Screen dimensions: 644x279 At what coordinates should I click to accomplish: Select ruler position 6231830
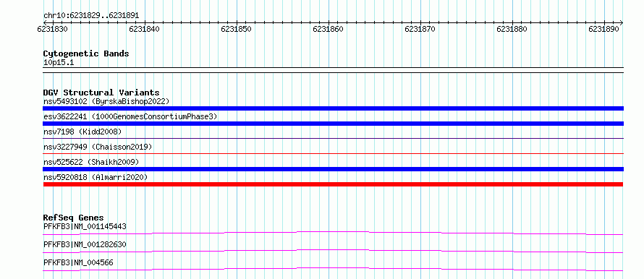point(52,29)
